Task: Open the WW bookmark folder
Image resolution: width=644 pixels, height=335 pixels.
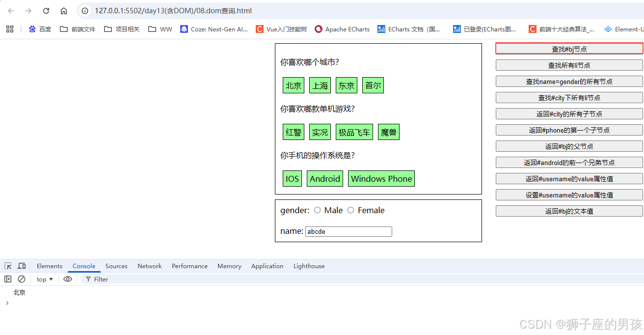Action: click(x=160, y=29)
